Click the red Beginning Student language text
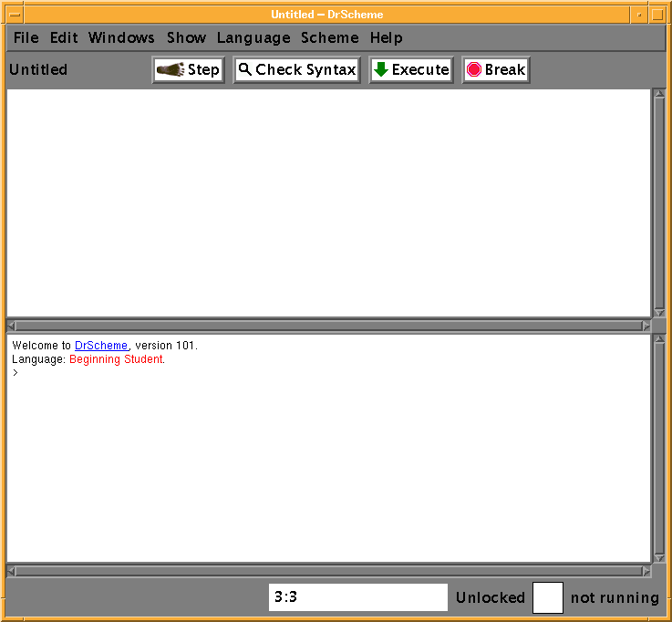The height and width of the screenshot is (622, 672). [116, 359]
